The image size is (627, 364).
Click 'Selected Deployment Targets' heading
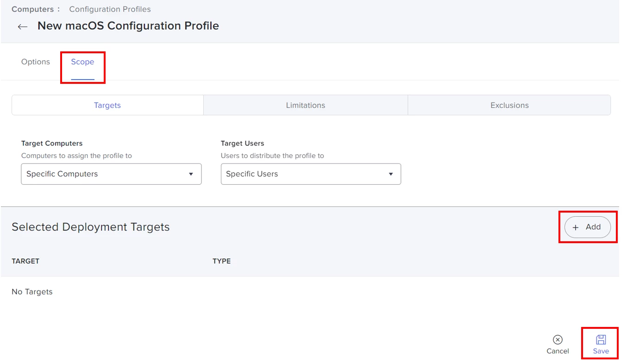pyautogui.click(x=91, y=227)
